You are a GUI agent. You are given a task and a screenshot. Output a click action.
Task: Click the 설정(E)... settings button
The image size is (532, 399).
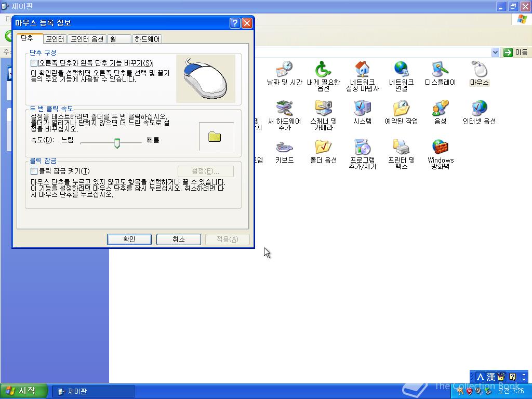pos(206,171)
